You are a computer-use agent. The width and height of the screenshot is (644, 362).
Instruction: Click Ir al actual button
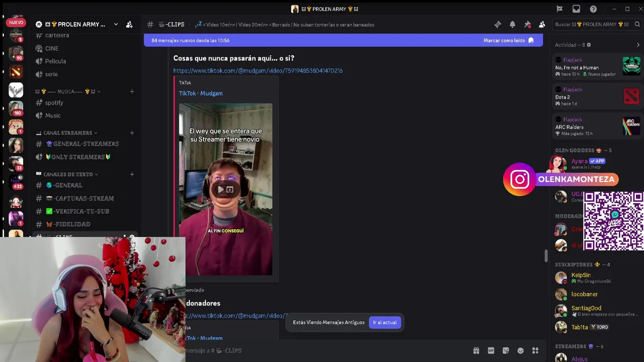(x=385, y=322)
